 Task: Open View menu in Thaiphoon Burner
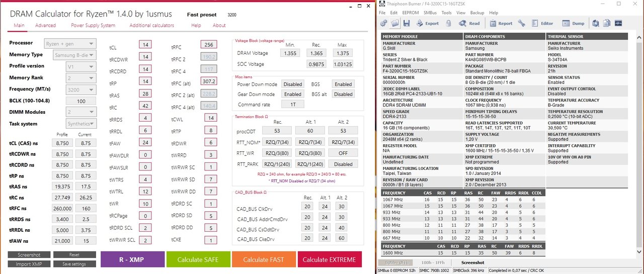click(461, 13)
